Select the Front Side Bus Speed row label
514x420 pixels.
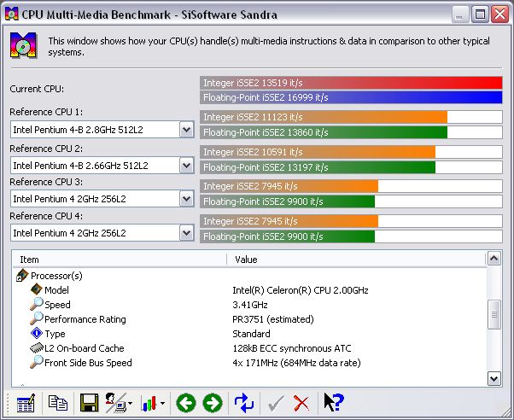coord(88,363)
